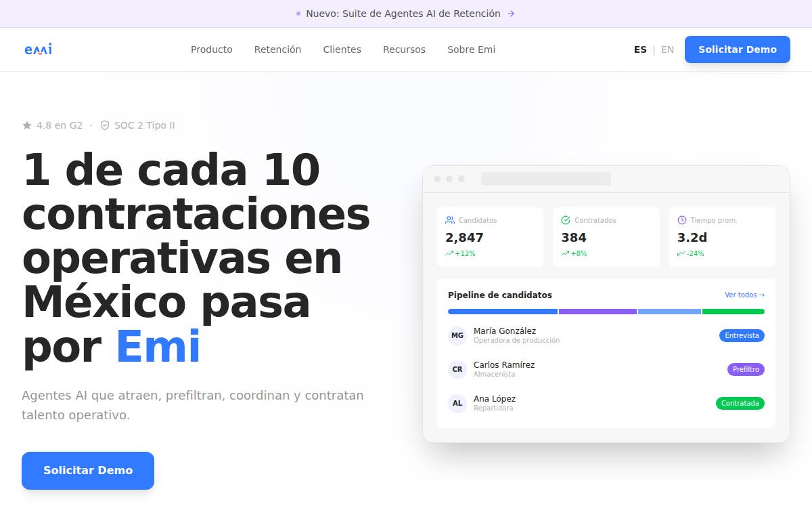The image size is (812, 508).
Task: Open the Recursos menu
Action: [x=404, y=49]
